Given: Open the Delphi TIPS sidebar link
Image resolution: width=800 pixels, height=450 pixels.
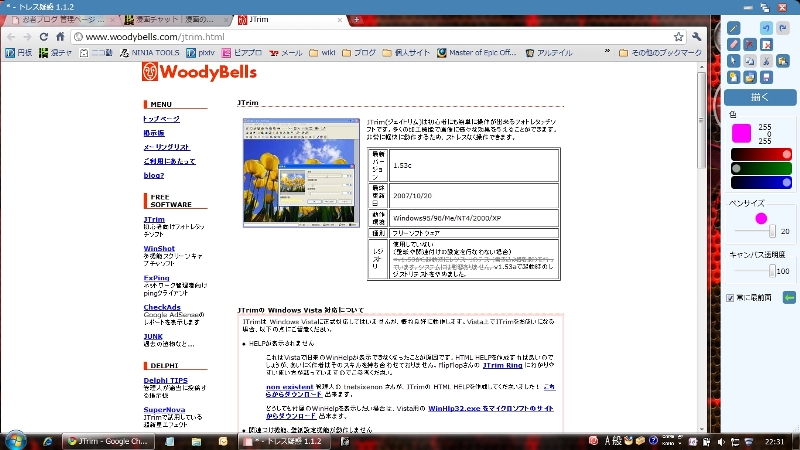Looking at the screenshot, I should click(x=165, y=381).
